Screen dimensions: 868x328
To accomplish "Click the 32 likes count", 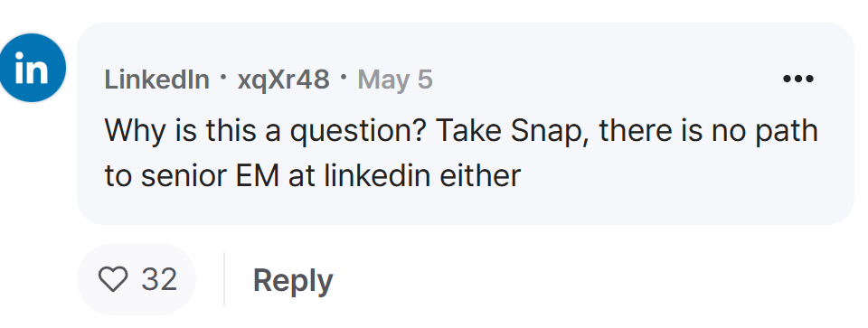I will [159, 279].
